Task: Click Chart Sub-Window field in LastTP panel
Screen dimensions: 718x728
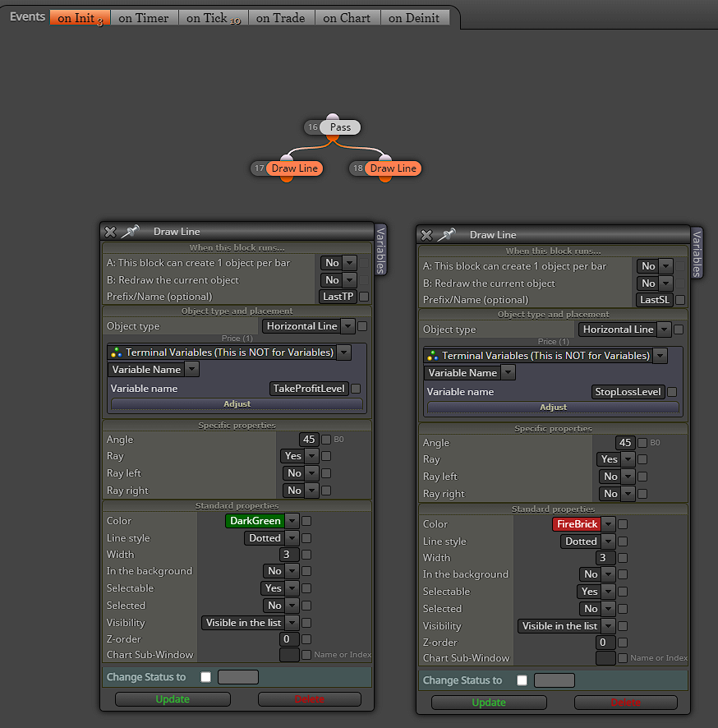Action: coord(289,655)
